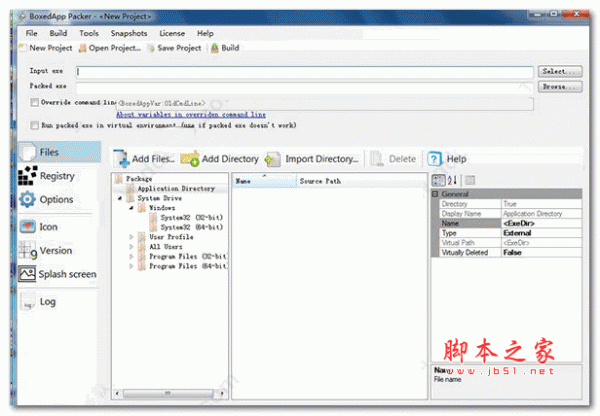Collapse the System Drive tree node
The height and width of the screenshot is (416, 600).
(x=120, y=198)
